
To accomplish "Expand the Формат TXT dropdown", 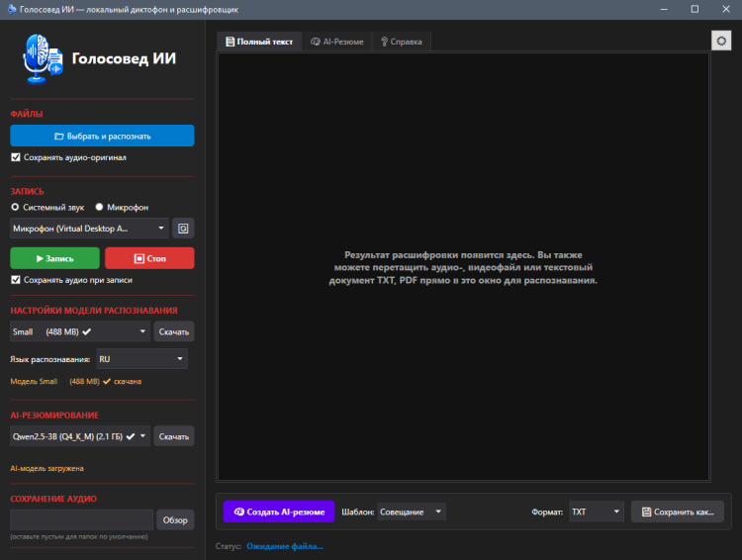I will (597, 512).
